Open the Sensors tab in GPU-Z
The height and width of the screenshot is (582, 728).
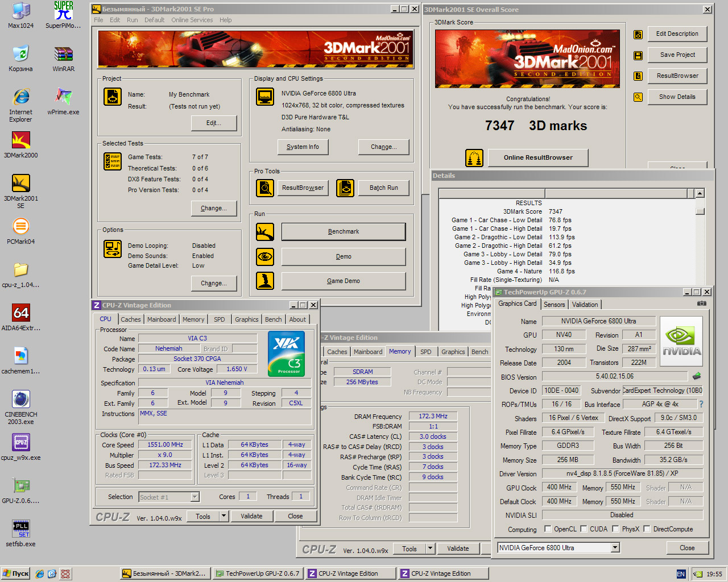pos(554,305)
